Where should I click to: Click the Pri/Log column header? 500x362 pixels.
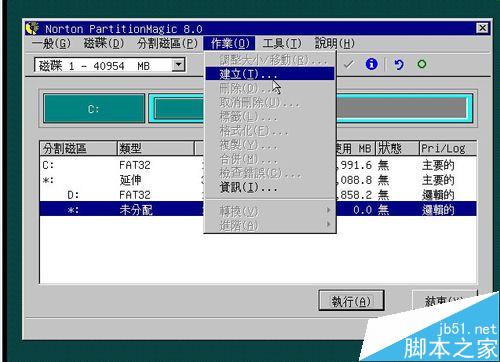point(448,148)
